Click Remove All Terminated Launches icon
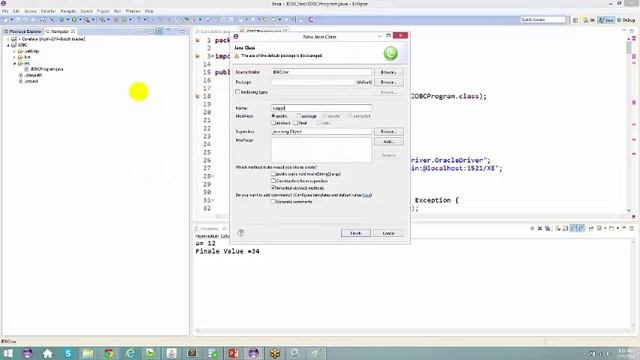640x360 pixels. coord(547,228)
